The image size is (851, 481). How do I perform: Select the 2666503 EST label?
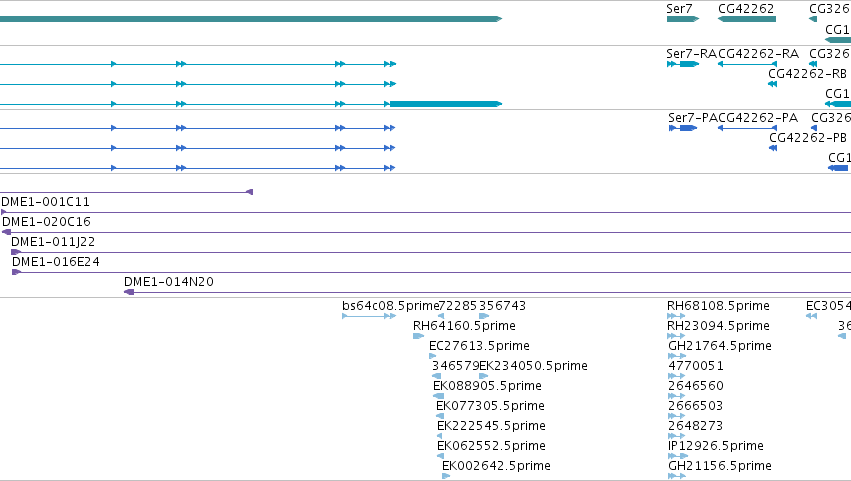point(696,407)
